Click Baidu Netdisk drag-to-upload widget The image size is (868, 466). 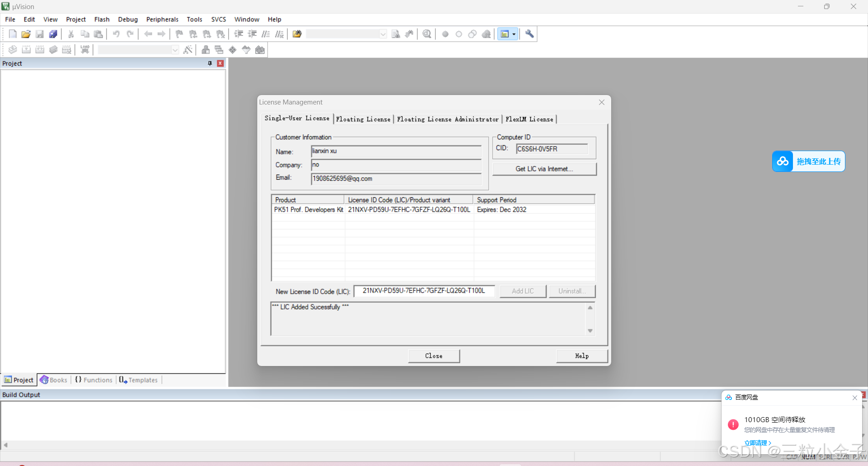pos(808,162)
